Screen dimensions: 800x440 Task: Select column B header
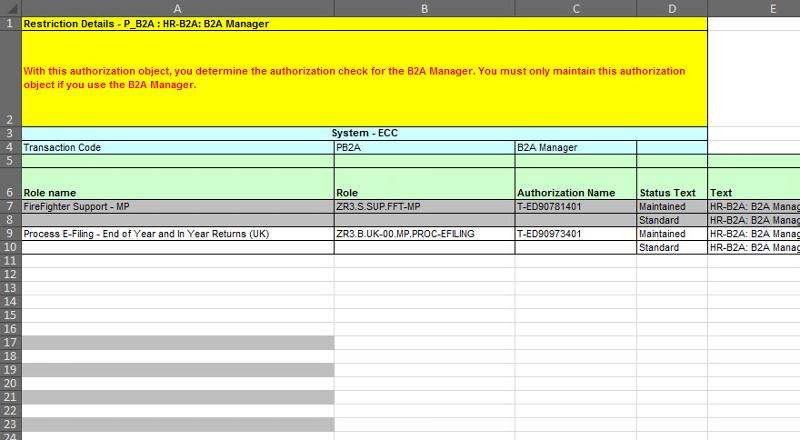point(424,8)
